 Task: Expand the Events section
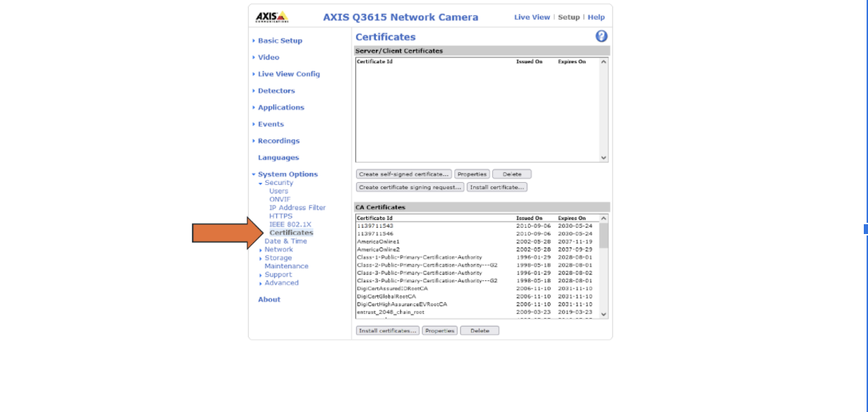tap(271, 123)
